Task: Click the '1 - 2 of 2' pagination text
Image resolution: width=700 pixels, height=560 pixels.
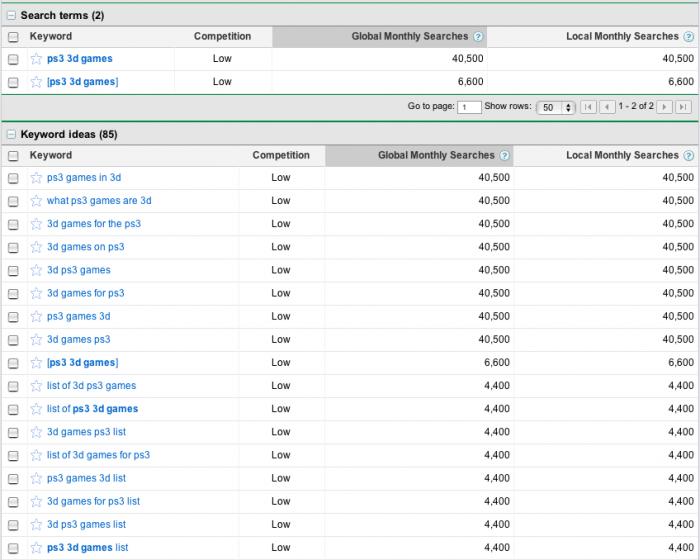Action: click(636, 106)
